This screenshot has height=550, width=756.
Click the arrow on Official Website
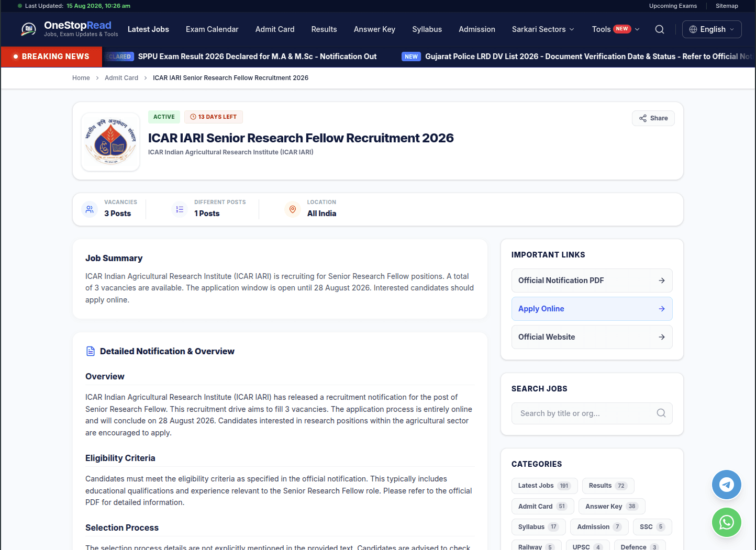pos(662,337)
